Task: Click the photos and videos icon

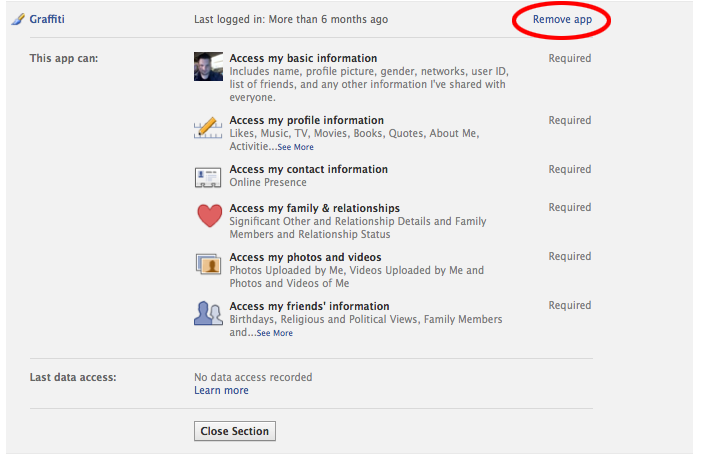Action: (208, 264)
